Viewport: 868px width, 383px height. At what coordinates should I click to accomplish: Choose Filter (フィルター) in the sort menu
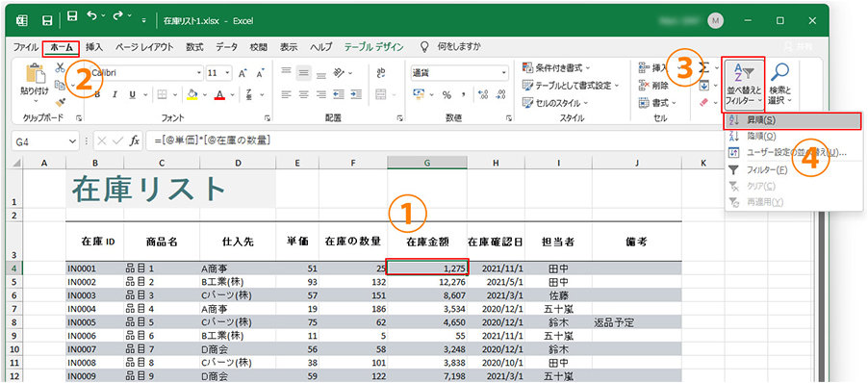pos(793,170)
